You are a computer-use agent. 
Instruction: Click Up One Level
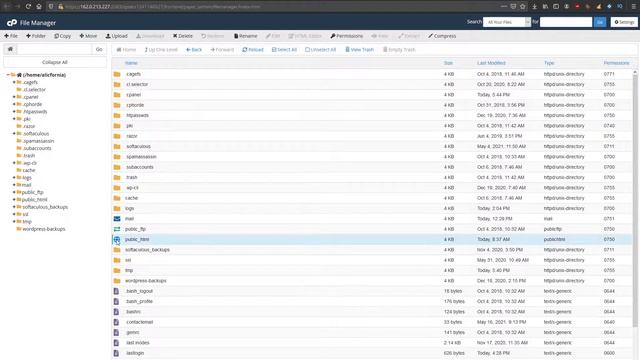161,49
